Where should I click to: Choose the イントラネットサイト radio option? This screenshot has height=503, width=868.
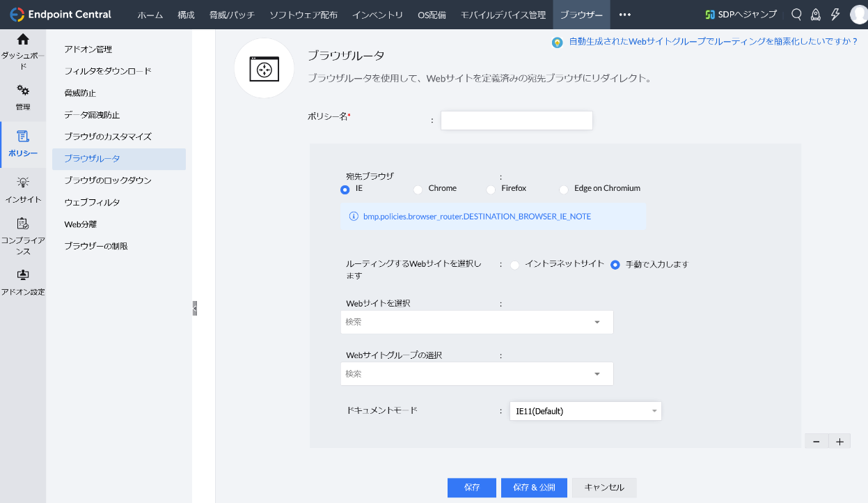point(515,265)
